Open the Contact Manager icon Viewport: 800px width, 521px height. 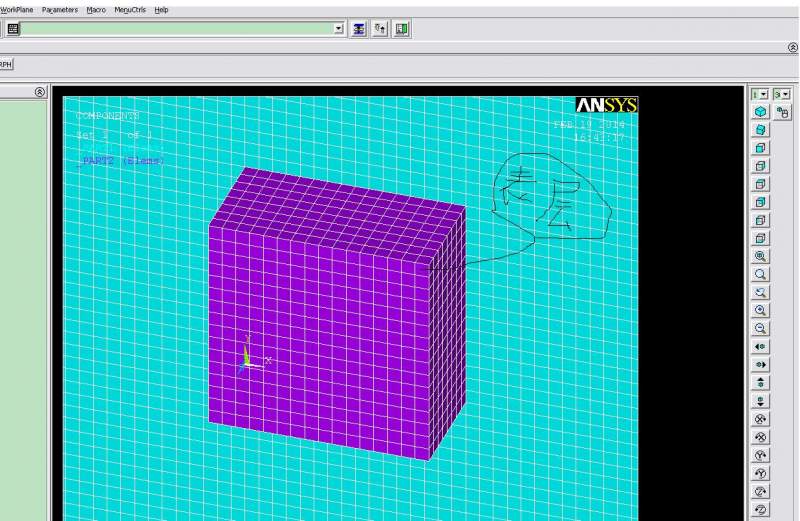(402, 29)
